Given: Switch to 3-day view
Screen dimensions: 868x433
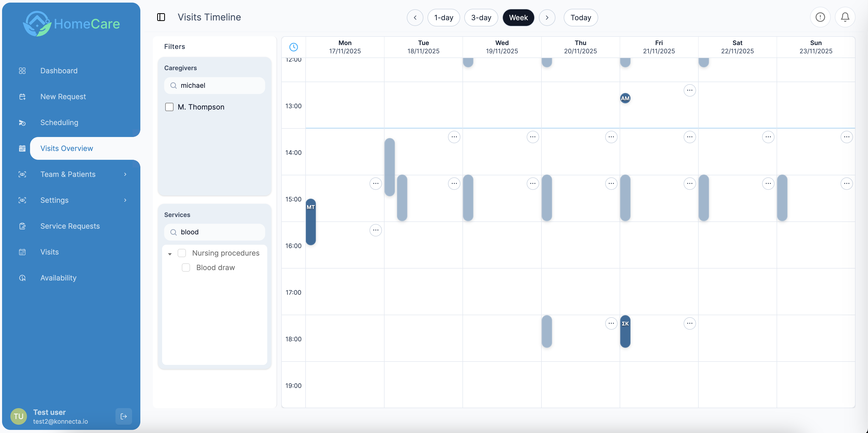Looking at the screenshot, I should (x=481, y=18).
